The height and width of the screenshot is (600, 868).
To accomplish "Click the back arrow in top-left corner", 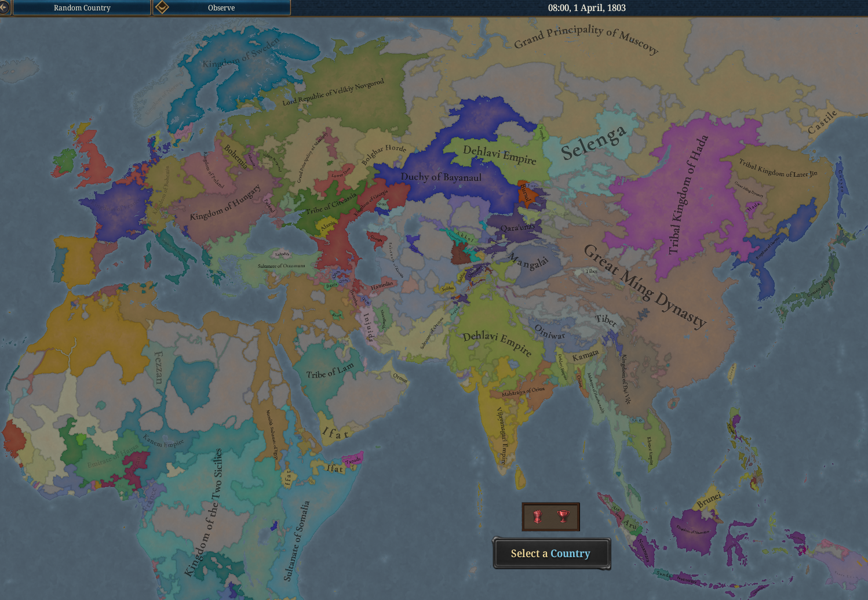I will (x=5, y=8).
